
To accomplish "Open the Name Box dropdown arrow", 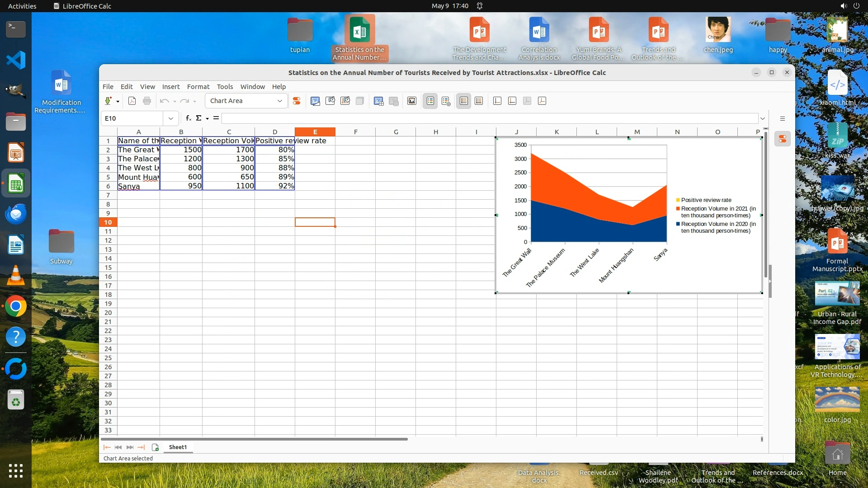I will [x=171, y=118].
